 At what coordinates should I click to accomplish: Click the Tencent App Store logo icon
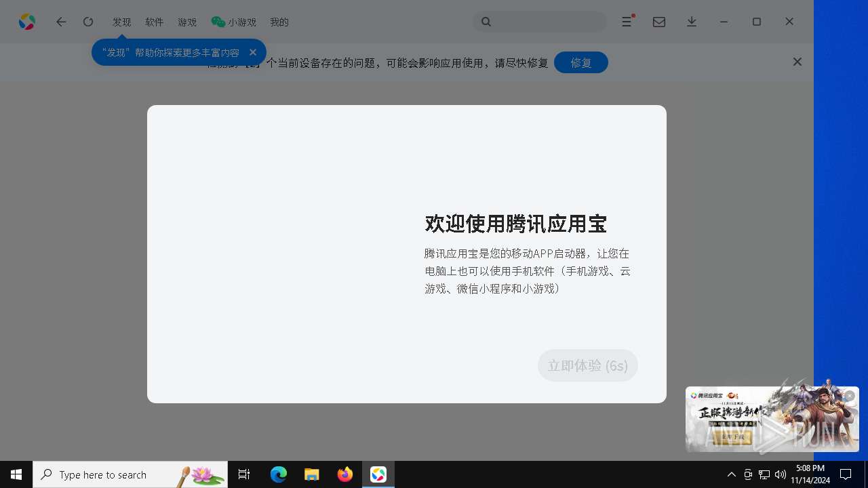[x=27, y=22]
